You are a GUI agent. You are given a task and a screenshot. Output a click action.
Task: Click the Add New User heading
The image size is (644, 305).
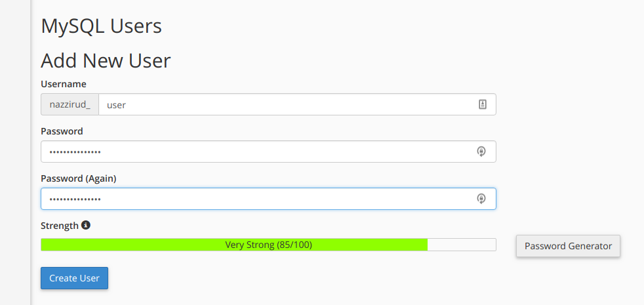point(106,61)
